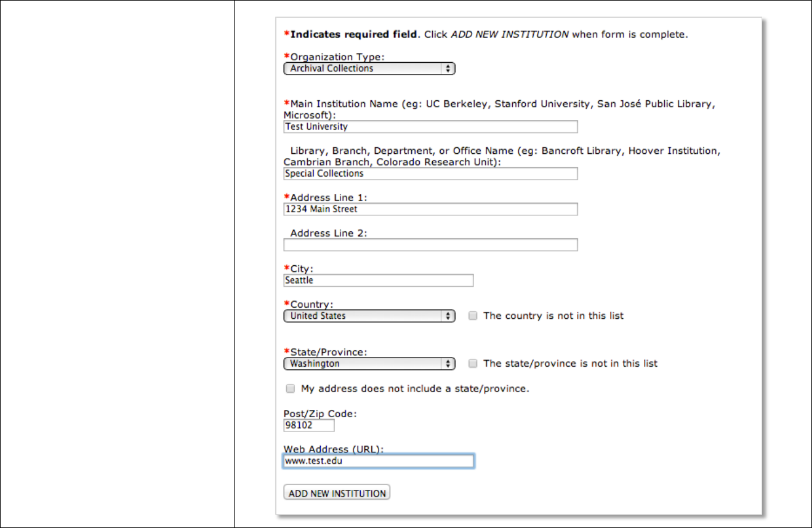Click the Main Institution Name input field
The width and height of the screenshot is (812, 528).
click(430, 127)
